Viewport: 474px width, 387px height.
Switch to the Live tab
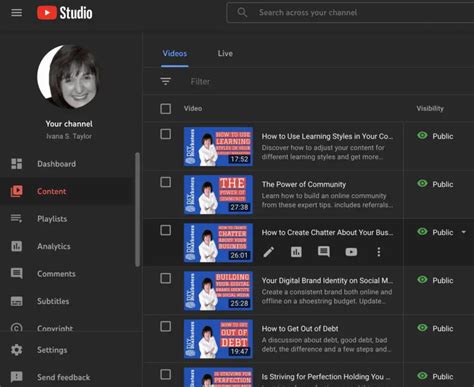pos(225,54)
